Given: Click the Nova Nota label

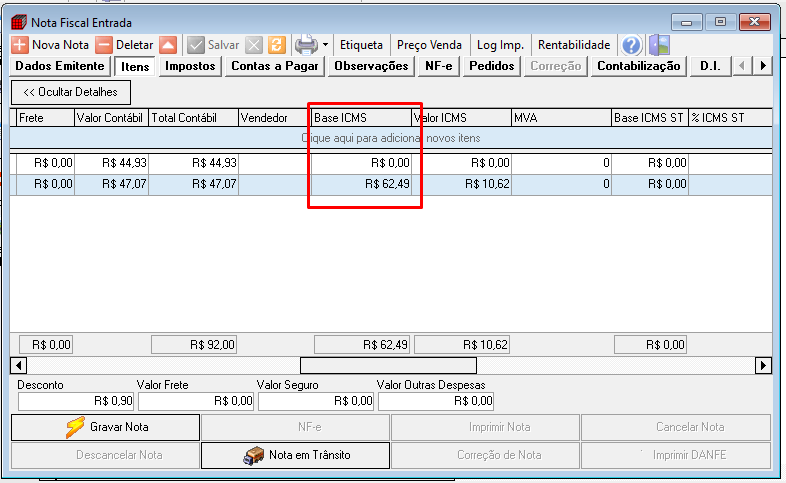Looking at the screenshot, I should click(x=60, y=45).
